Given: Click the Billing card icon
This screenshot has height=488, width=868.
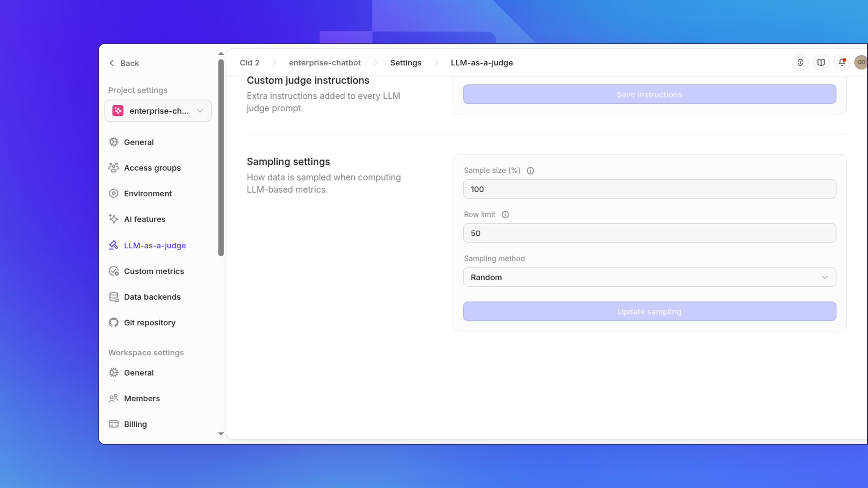Looking at the screenshot, I should point(114,424).
